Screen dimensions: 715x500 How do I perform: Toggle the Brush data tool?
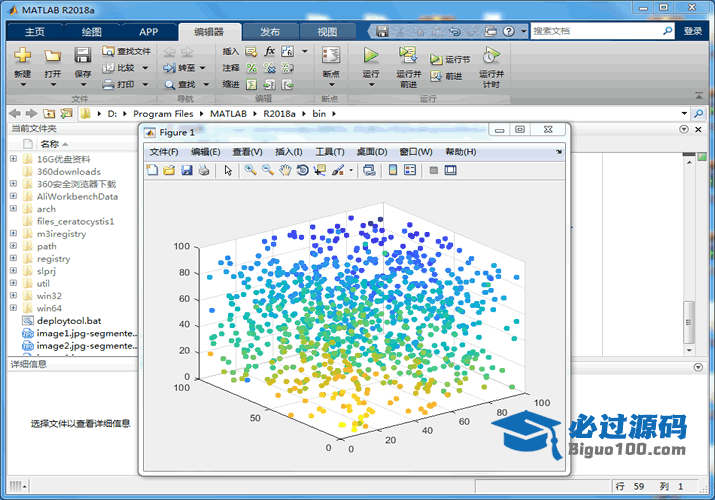(x=338, y=170)
